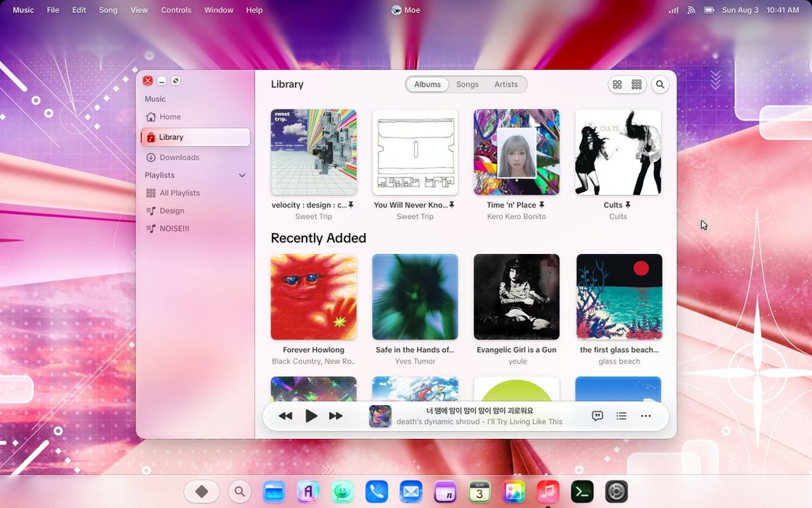Open the Time 'n' Place album
This screenshot has height=508, width=812.
click(x=517, y=152)
